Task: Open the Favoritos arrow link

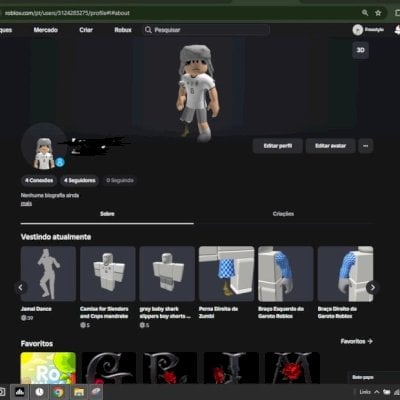Action: pyautogui.click(x=356, y=341)
